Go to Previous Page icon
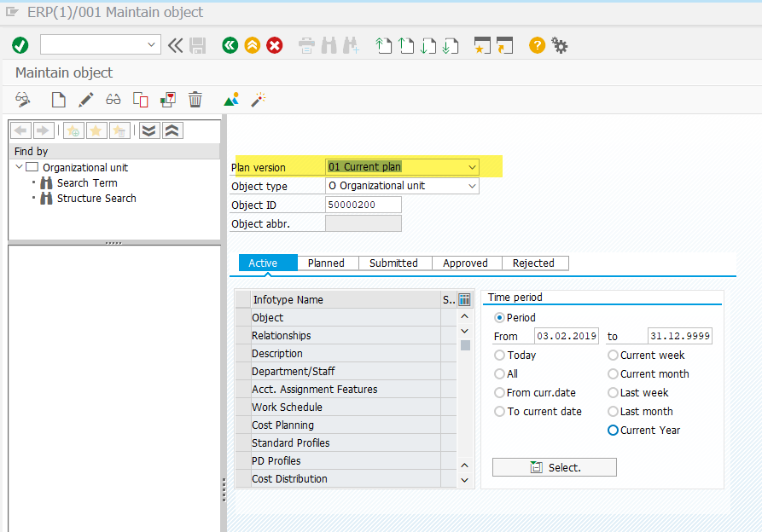 pyautogui.click(x=406, y=46)
